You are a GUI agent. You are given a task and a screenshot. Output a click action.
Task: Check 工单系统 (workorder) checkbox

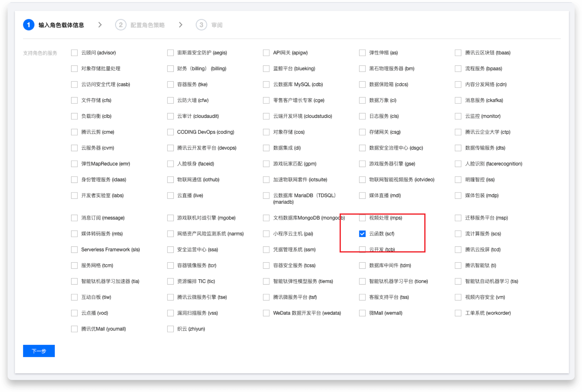click(x=458, y=313)
